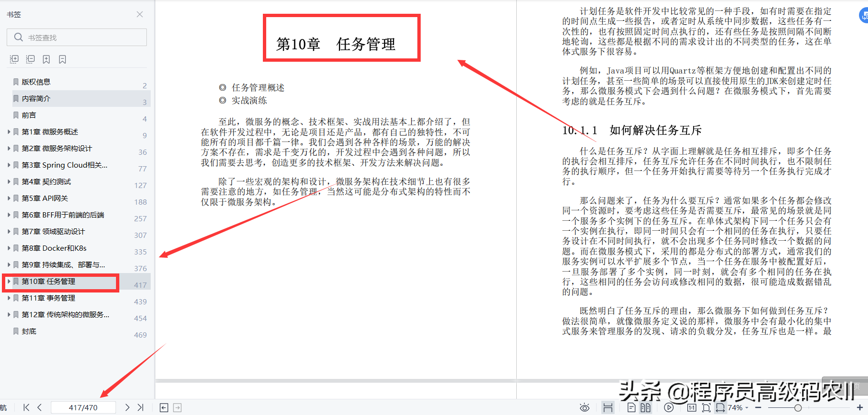Select 第8章 Docker和K8s bookmark entry
This screenshot has width=868, height=415.
pyautogui.click(x=54, y=248)
